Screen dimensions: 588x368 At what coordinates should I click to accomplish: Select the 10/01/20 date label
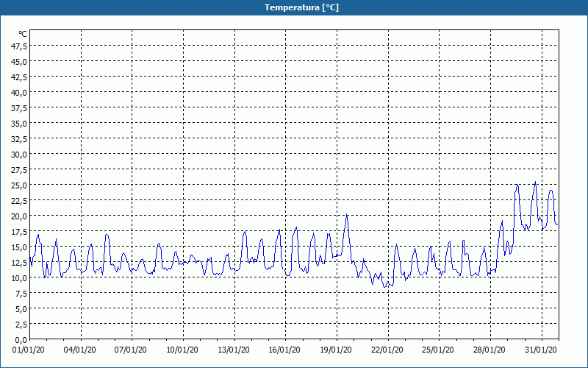point(182,350)
